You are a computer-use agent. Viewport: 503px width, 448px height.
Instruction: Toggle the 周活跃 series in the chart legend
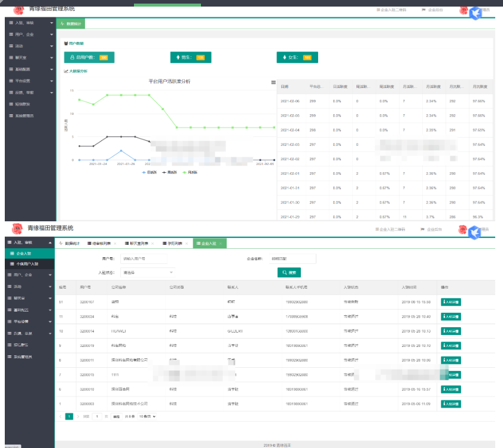pyautogui.click(x=170, y=172)
